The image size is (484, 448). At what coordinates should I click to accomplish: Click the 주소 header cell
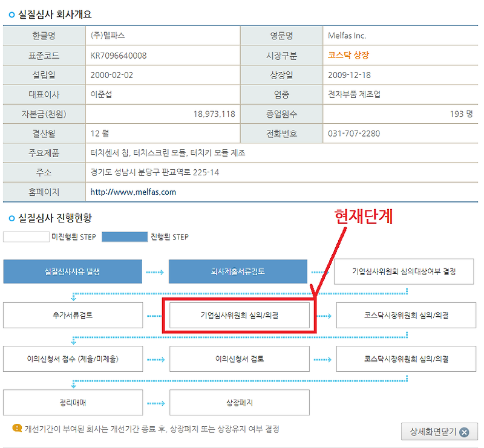coord(44,172)
